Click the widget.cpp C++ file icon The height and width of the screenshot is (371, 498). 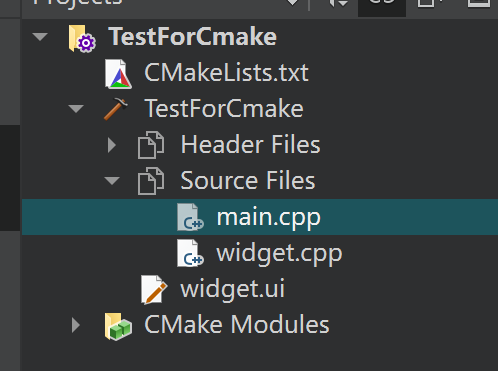click(x=190, y=253)
